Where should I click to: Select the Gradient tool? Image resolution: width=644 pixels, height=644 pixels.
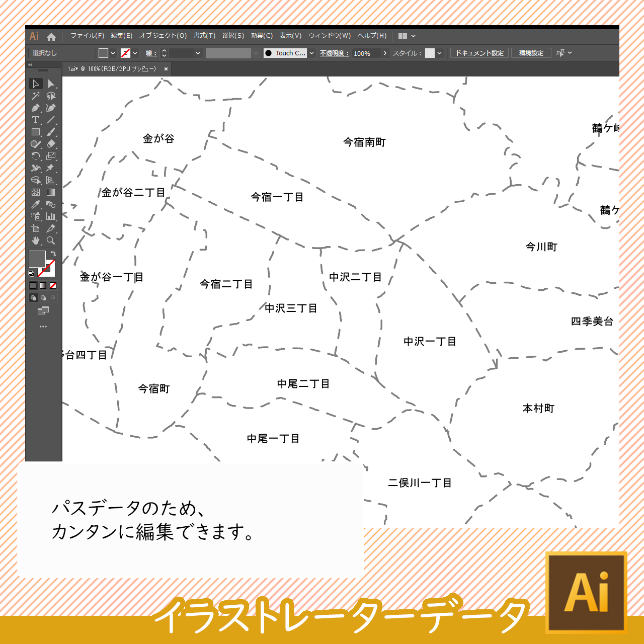click(51, 192)
